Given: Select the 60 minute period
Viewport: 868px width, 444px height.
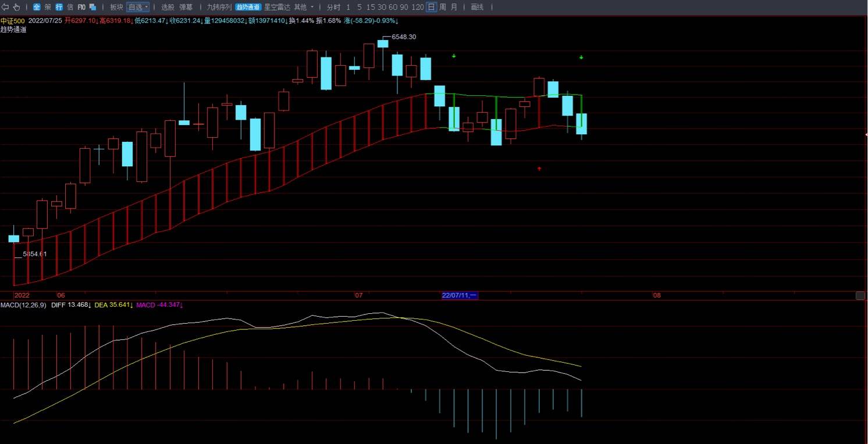Looking at the screenshot, I should [393, 7].
